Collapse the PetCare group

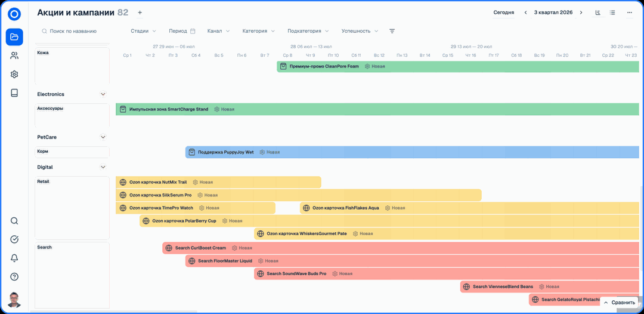tap(103, 137)
